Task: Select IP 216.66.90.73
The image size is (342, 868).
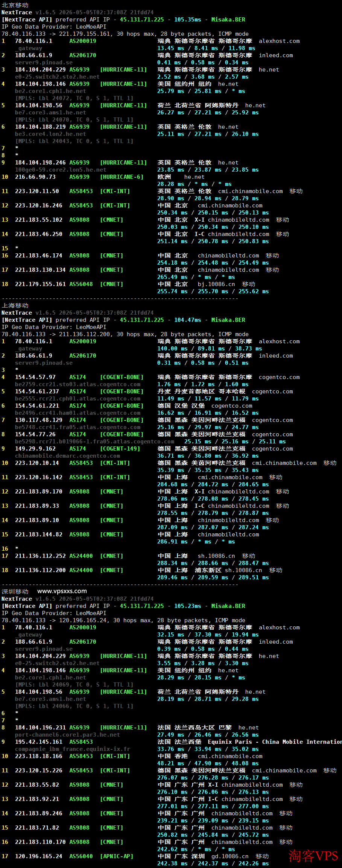Action: click(x=35, y=177)
